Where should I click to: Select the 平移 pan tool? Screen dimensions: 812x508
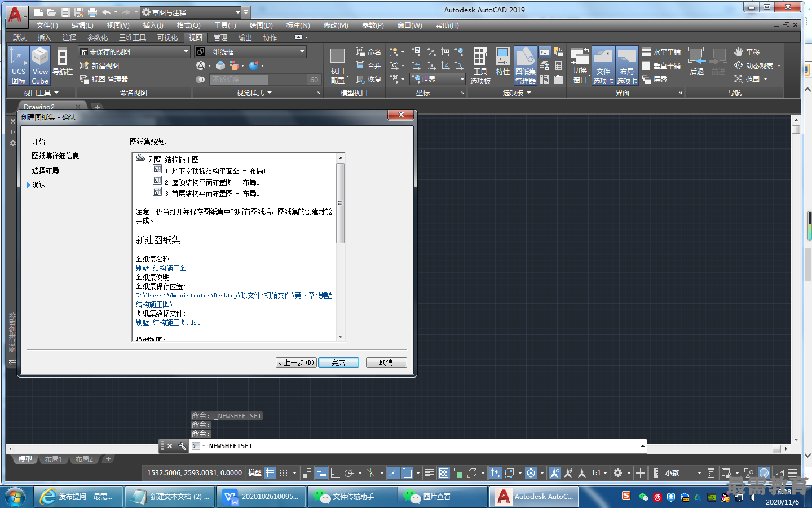747,52
